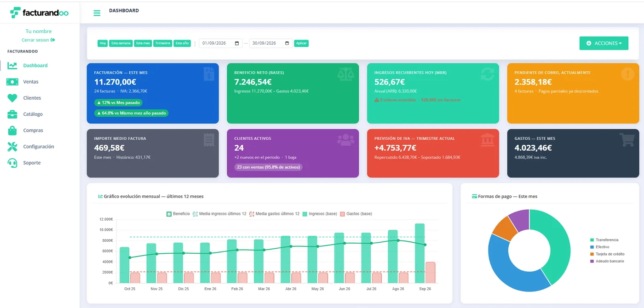Open Catálogo using the briefcase icon

(12, 114)
